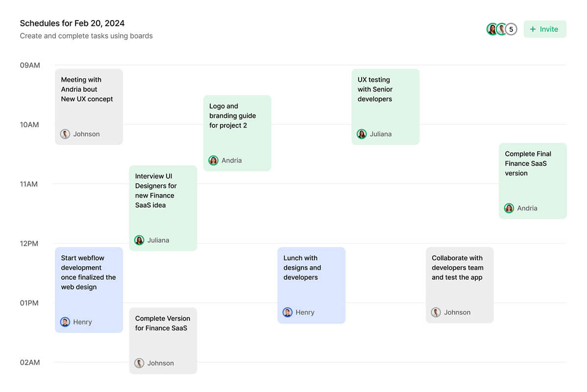Viewport: 587px width, 392px height.
Task: Click the Schedules for Feb 20, 2024 heading
Action: [x=72, y=23]
